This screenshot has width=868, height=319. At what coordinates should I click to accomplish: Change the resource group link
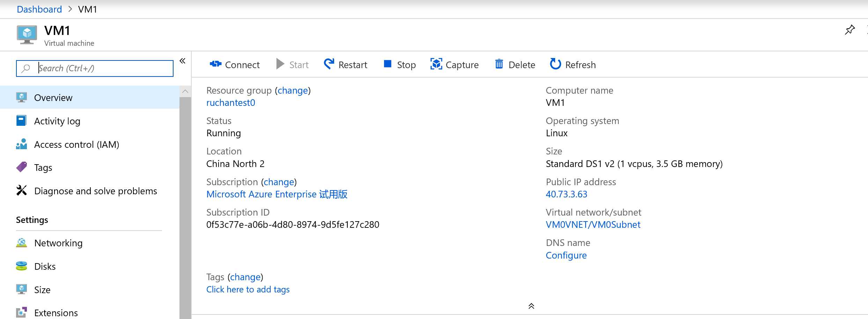click(293, 90)
